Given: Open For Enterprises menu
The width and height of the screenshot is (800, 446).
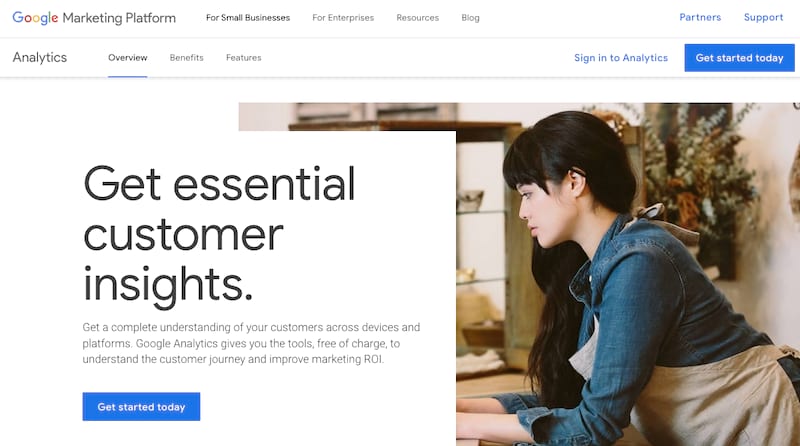Looking at the screenshot, I should click(343, 18).
